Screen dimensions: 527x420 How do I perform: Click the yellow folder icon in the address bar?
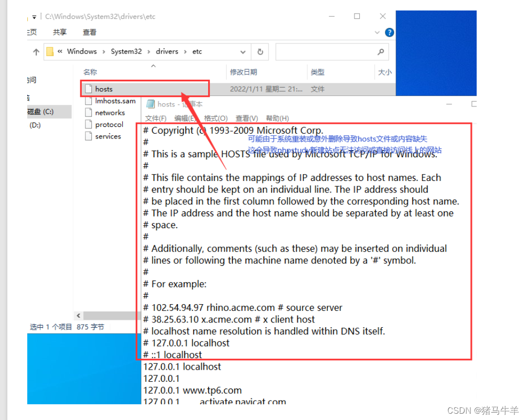point(50,51)
